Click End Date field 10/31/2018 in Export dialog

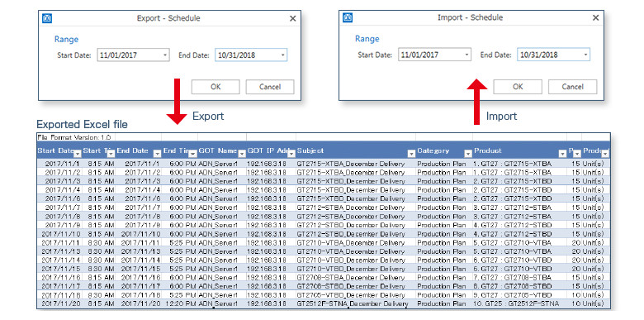coord(251,55)
